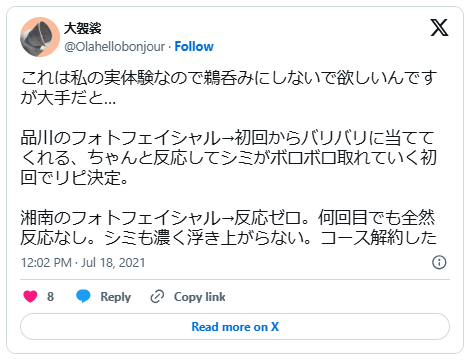Open the circled info icon
The height and width of the screenshot is (360, 467).
pyautogui.click(x=439, y=262)
